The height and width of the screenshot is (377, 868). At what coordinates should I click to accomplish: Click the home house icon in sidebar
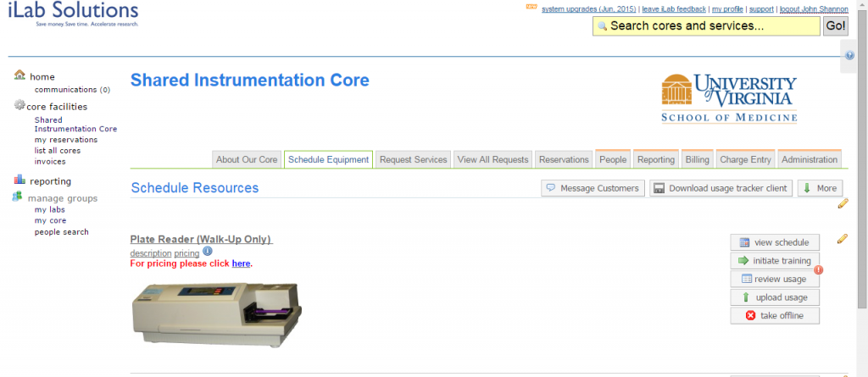click(20, 75)
